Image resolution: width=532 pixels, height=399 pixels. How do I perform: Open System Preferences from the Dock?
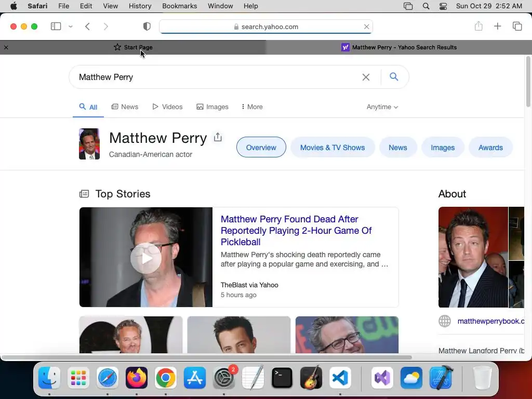click(224, 378)
